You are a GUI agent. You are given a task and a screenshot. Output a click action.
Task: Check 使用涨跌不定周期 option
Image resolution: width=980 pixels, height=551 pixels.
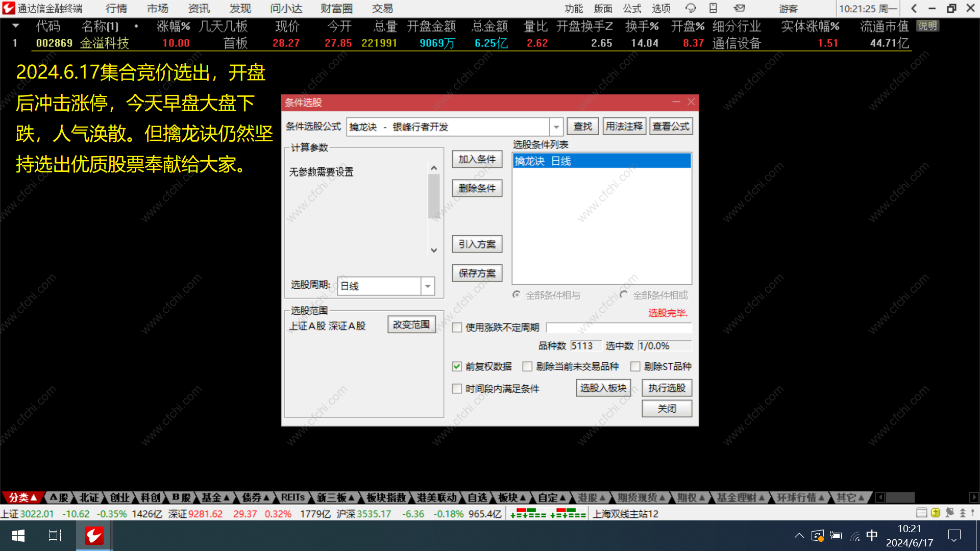pyautogui.click(x=457, y=328)
